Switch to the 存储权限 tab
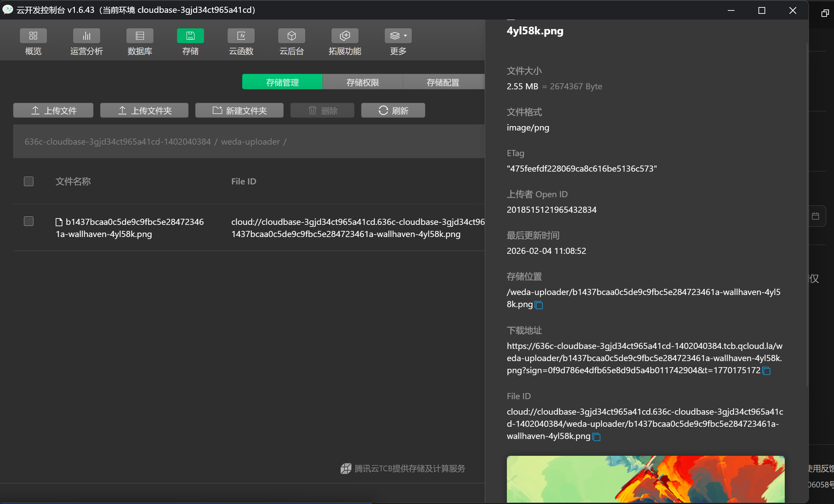Image resolution: width=834 pixels, height=504 pixels. click(x=362, y=82)
